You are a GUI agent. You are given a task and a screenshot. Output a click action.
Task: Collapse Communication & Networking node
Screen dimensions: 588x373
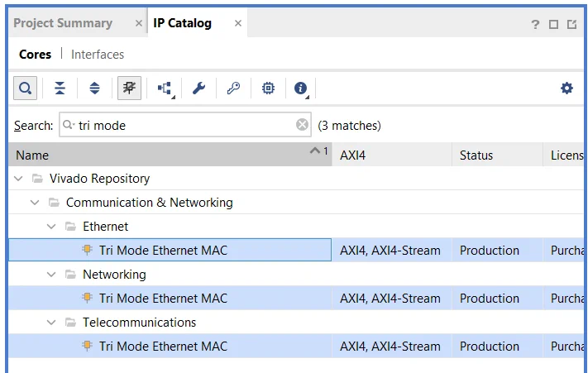[x=35, y=203]
